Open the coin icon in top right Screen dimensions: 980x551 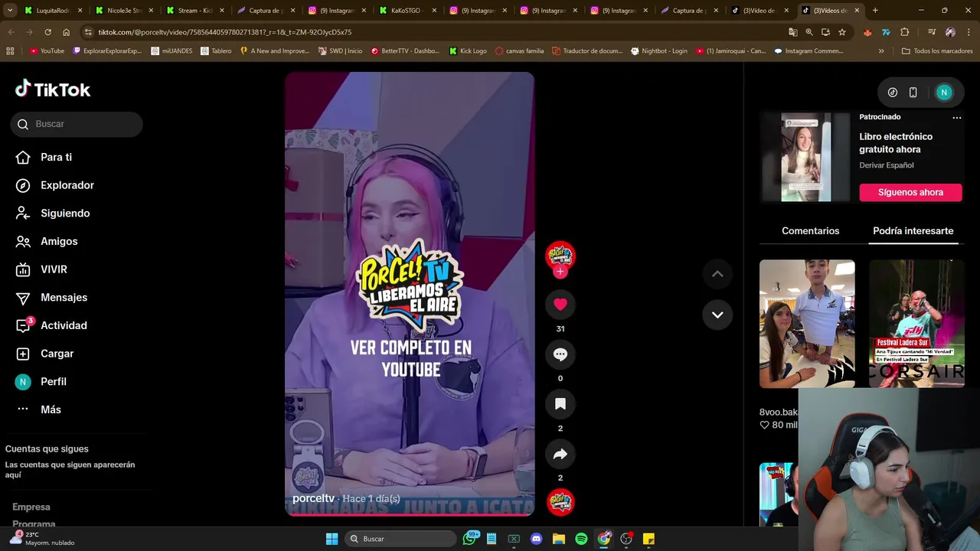tap(893, 93)
